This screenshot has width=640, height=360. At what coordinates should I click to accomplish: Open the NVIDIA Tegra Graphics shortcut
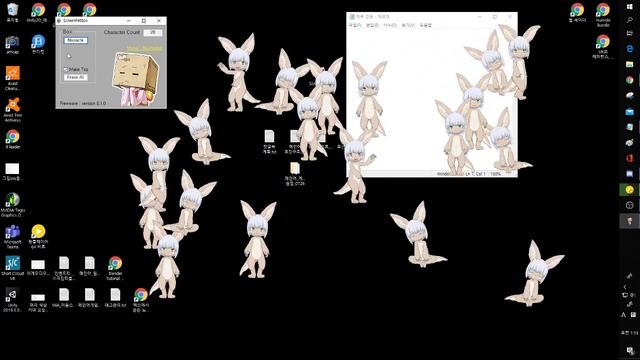coord(12,205)
